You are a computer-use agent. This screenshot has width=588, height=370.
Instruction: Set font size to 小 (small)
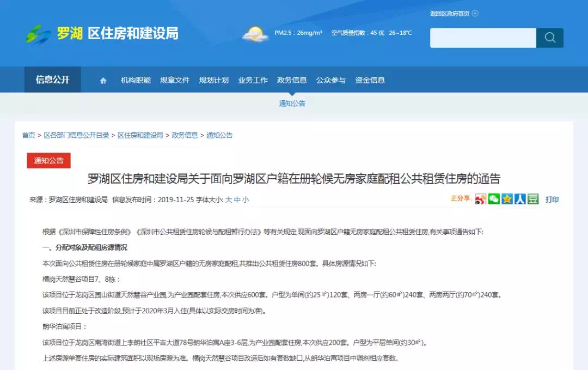pos(246,200)
